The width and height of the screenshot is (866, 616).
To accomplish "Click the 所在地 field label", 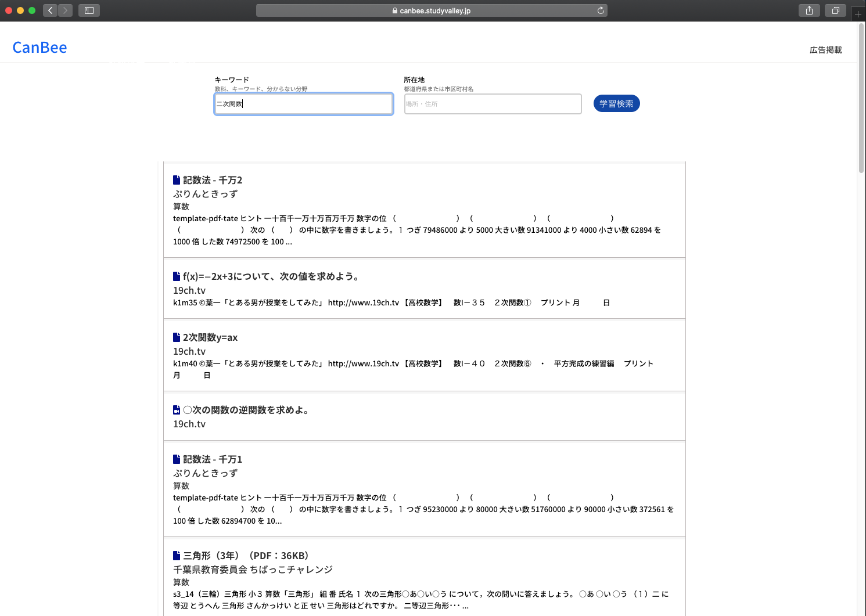I will [x=414, y=80].
